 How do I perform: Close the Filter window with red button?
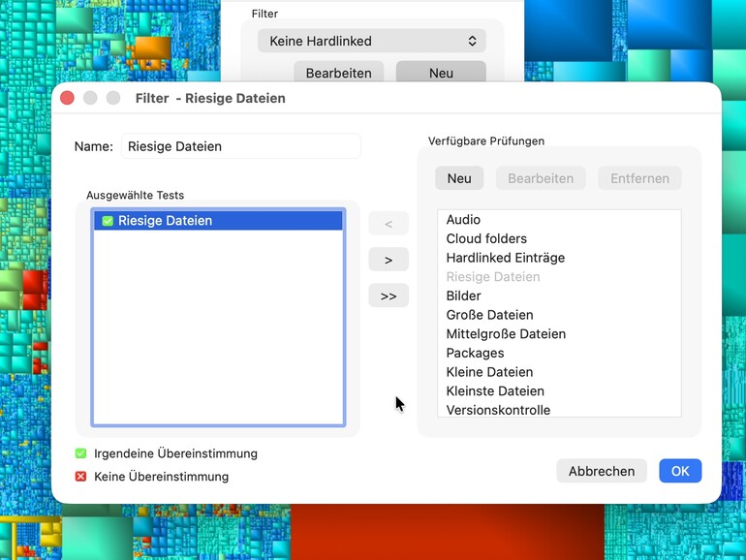point(67,98)
